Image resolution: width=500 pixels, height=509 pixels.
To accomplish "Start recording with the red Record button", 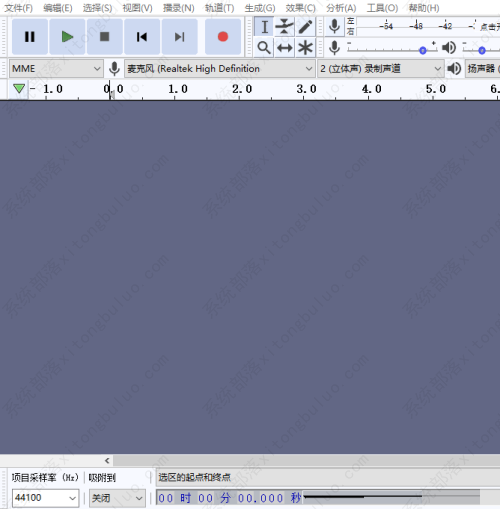I will pos(223,37).
